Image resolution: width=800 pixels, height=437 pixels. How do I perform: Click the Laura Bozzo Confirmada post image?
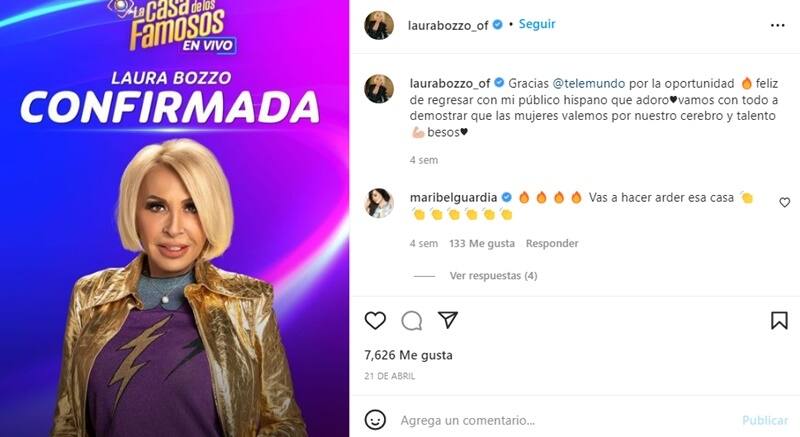(x=174, y=218)
